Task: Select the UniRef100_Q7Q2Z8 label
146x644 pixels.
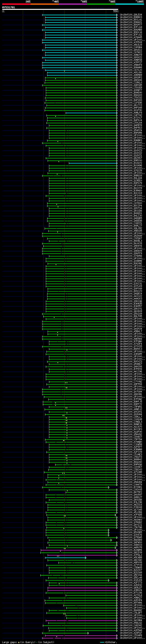Action: 131,170
